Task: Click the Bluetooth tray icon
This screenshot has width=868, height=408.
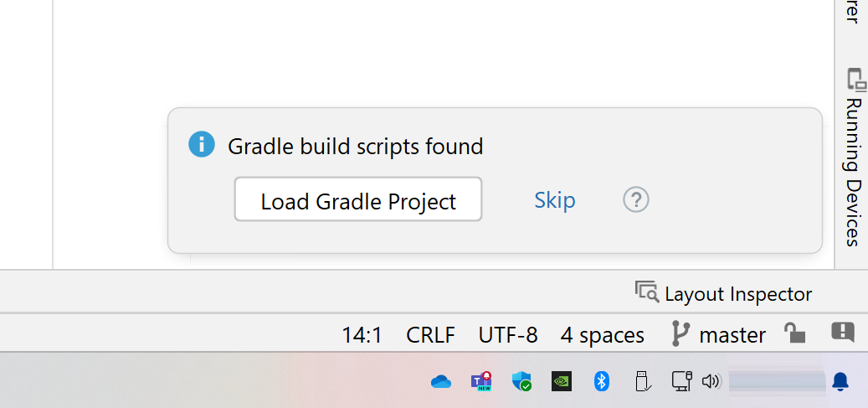Action: point(600,382)
